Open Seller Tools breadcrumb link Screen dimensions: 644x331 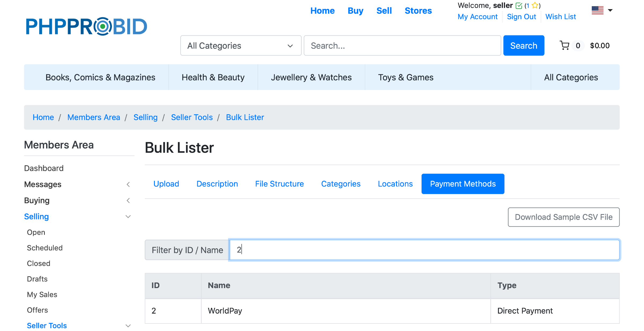(192, 117)
